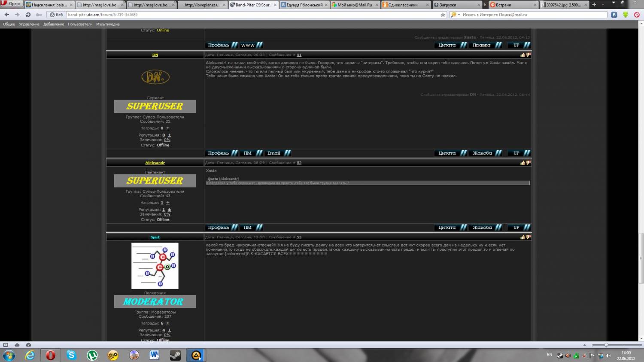Change Aleksandr's awards with ± link
Image resolution: width=644 pixels, height=362 pixels.
(x=167, y=203)
